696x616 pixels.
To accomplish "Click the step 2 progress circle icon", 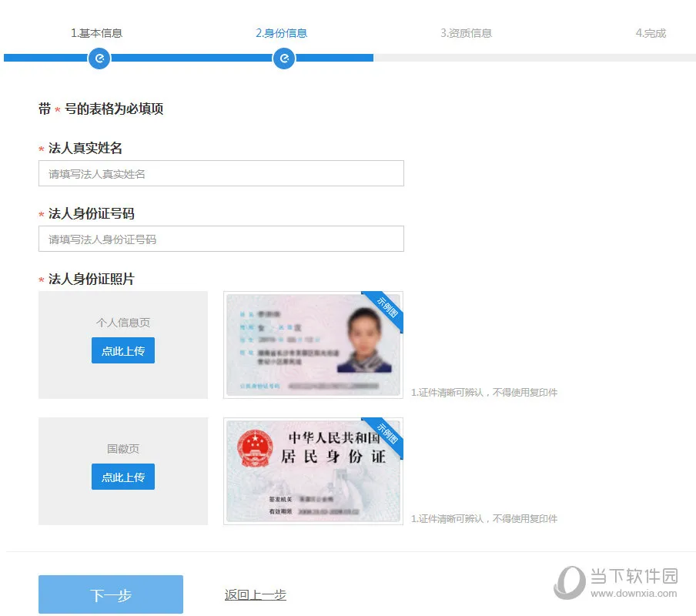I will coord(284,59).
